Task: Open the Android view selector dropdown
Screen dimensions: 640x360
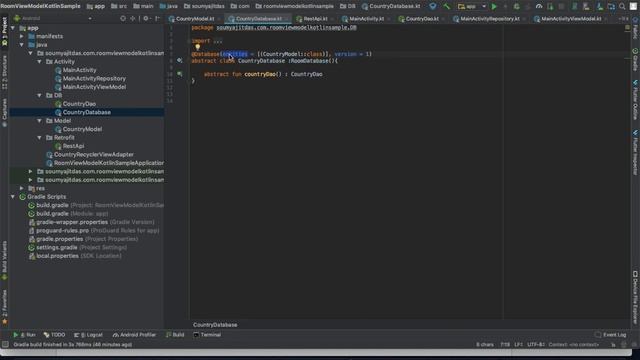Action: point(53,18)
